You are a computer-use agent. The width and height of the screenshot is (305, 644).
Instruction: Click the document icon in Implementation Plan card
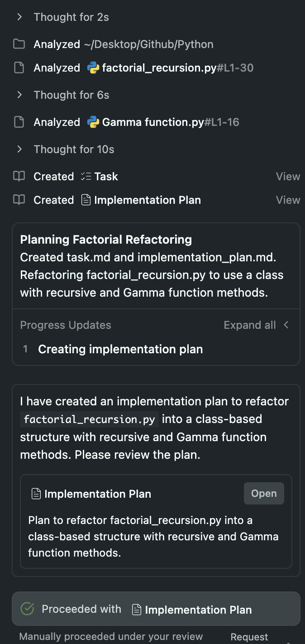pos(36,494)
